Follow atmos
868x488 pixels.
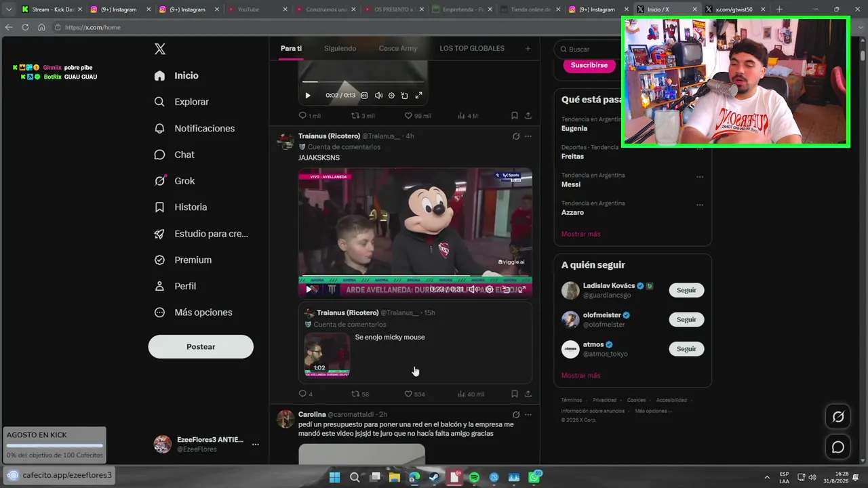click(686, 349)
